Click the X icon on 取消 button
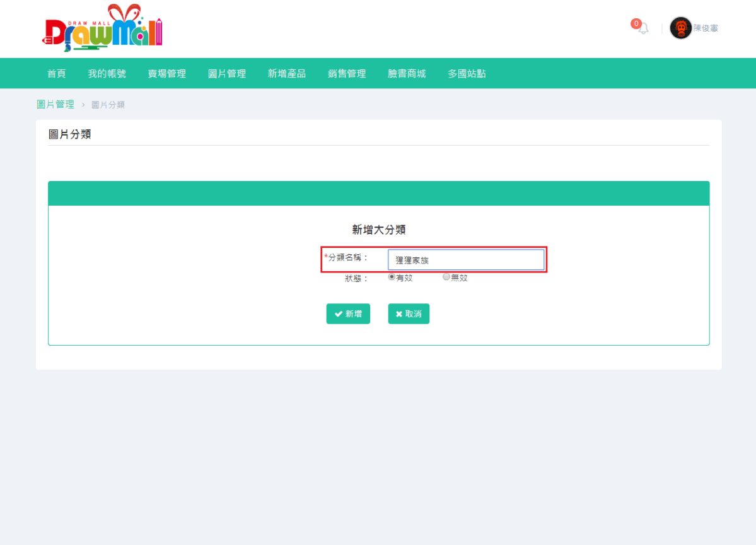 point(399,314)
